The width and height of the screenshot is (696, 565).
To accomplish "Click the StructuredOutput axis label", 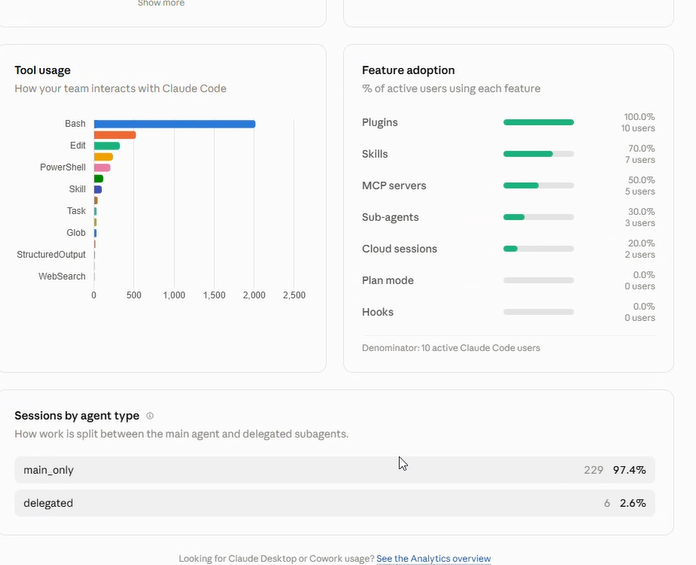I will (51, 255).
